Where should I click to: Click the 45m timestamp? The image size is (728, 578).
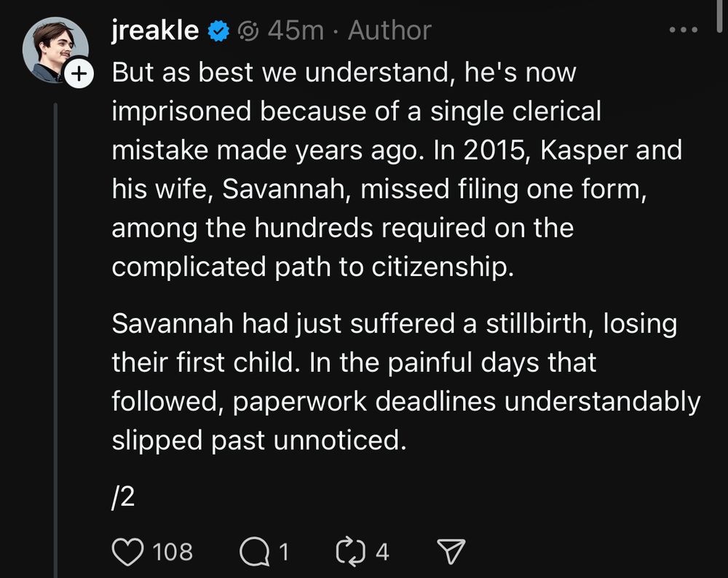296,31
